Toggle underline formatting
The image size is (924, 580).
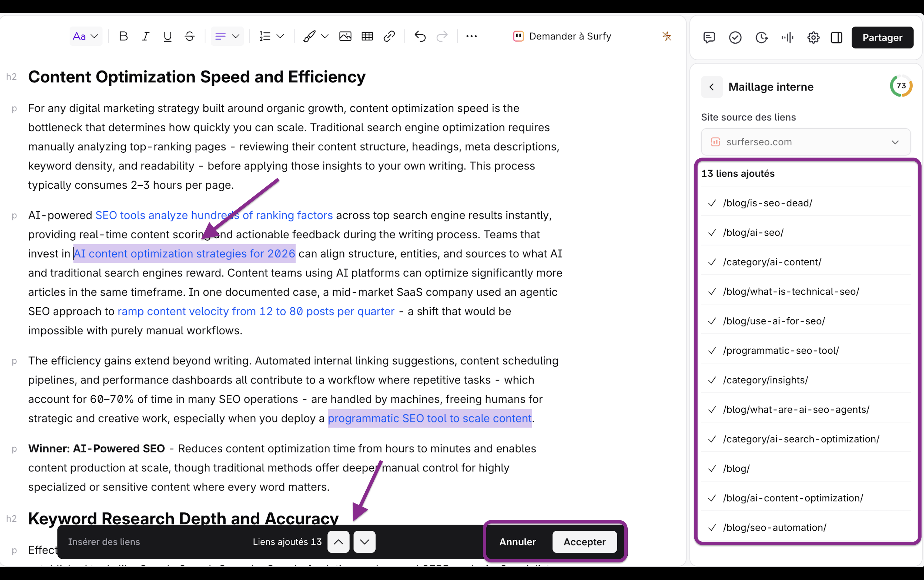pos(168,36)
